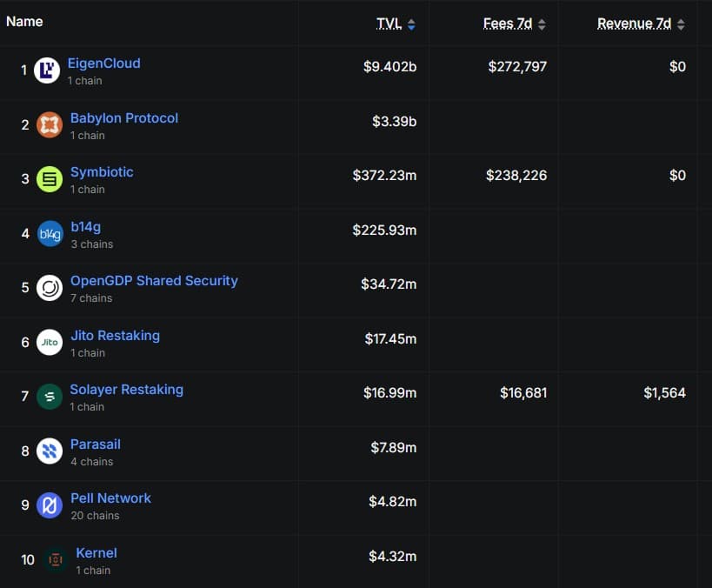Image resolution: width=712 pixels, height=588 pixels.
Task: Click the Solayer Restaking logo icon
Action: click(x=50, y=397)
